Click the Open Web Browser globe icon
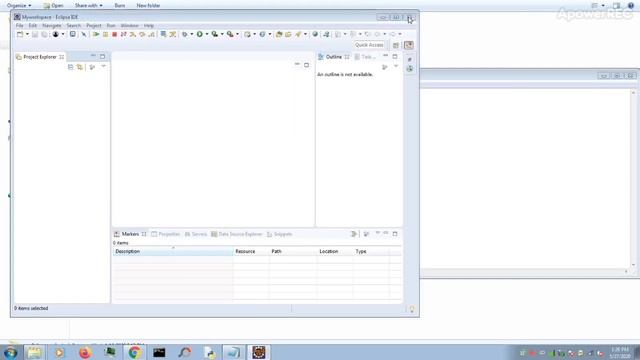This screenshot has height=360, width=640. click(315, 34)
